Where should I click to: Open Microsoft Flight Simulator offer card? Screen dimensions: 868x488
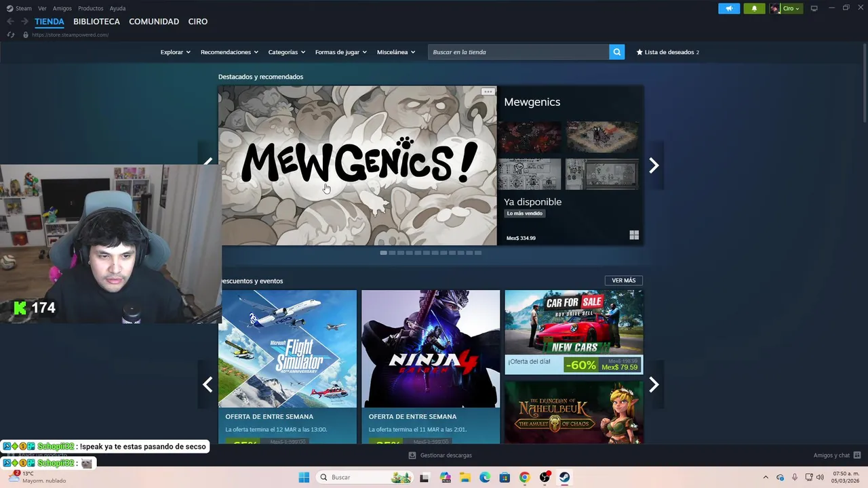(x=288, y=367)
